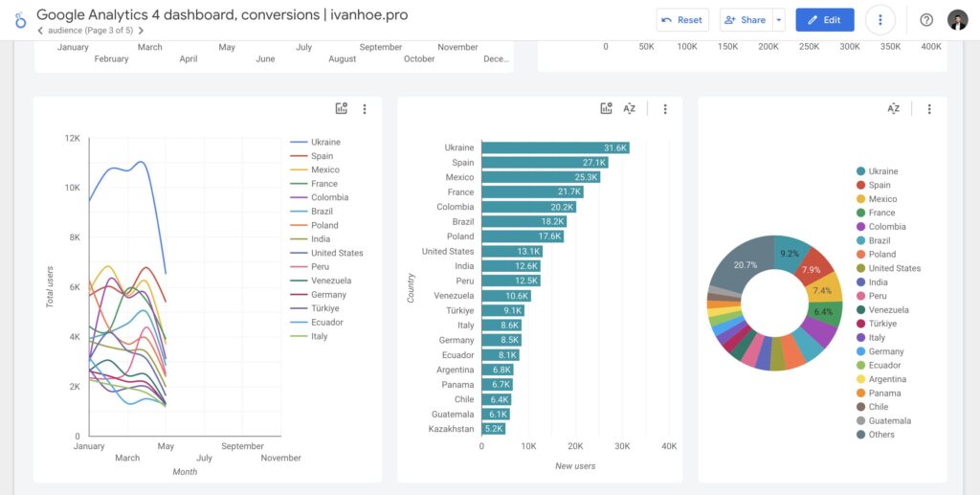Screen dimensions: 980x495
Task: Click the user profile avatar
Action: (x=957, y=20)
